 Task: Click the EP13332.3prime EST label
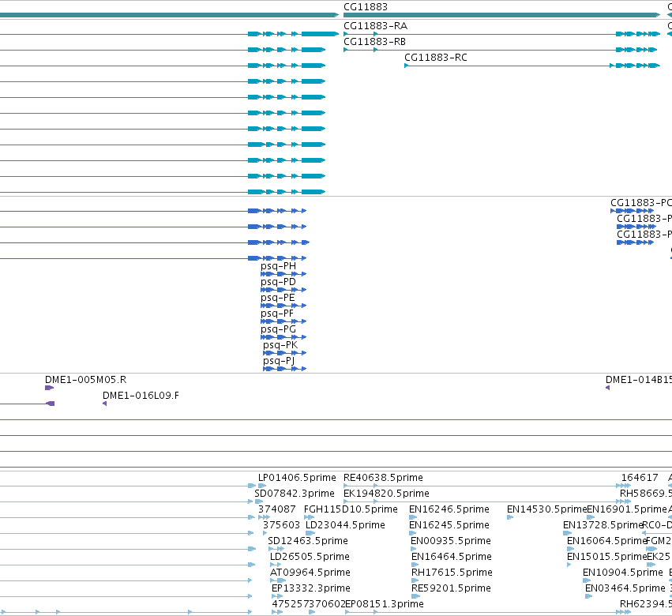pos(311,588)
